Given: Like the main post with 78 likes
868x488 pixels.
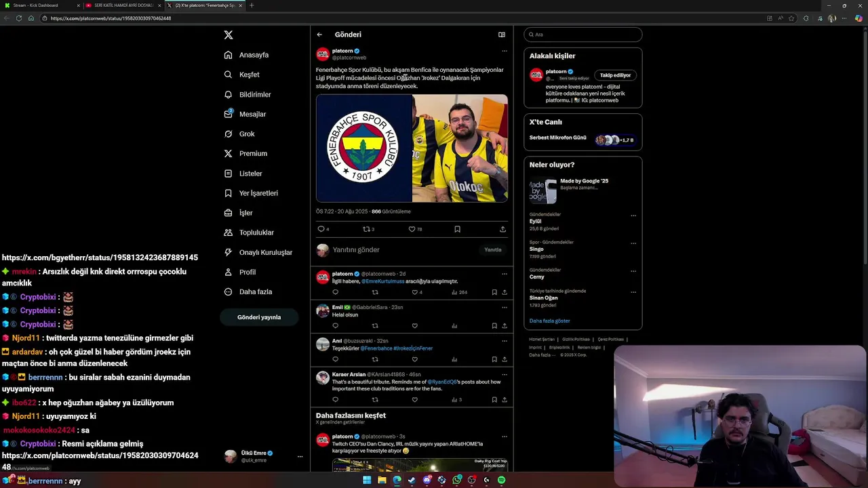Looking at the screenshot, I should pos(412,229).
